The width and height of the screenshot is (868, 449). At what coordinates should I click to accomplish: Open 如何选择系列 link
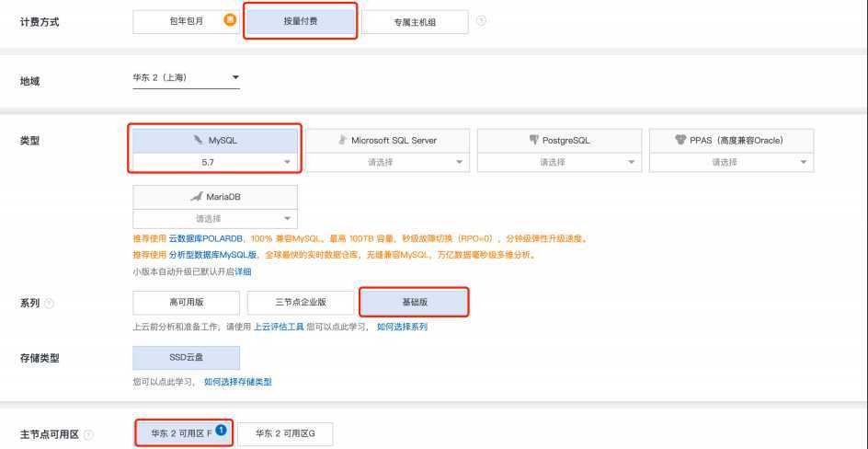coord(403,328)
